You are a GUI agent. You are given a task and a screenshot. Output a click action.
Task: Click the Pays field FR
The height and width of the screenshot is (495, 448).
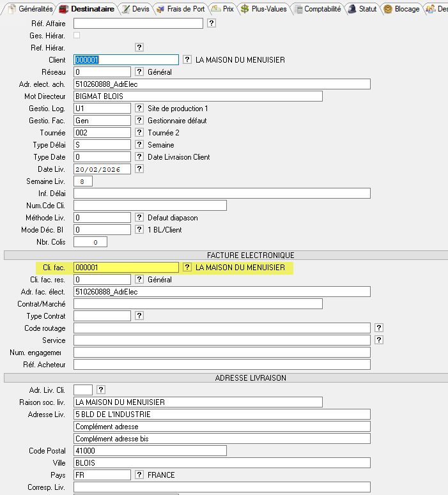pos(102,475)
